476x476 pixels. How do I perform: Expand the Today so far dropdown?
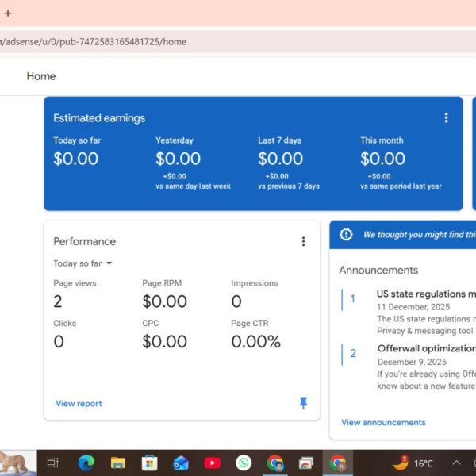click(83, 263)
